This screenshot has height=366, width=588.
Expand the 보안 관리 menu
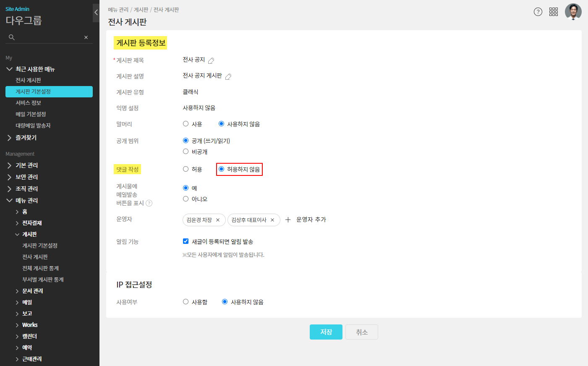(9, 177)
